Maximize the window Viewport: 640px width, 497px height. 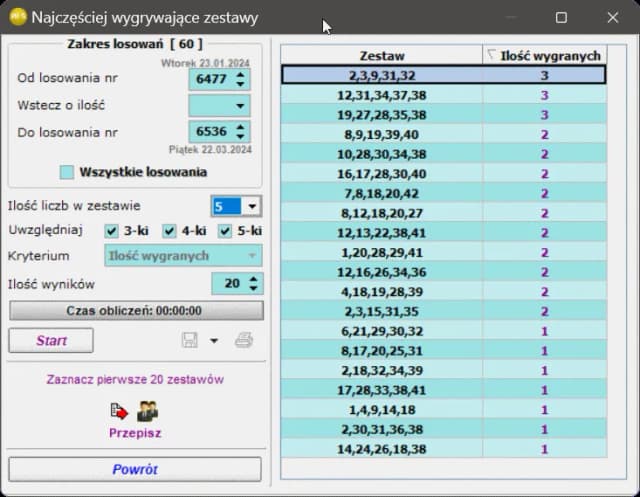pyautogui.click(x=561, y=18)
